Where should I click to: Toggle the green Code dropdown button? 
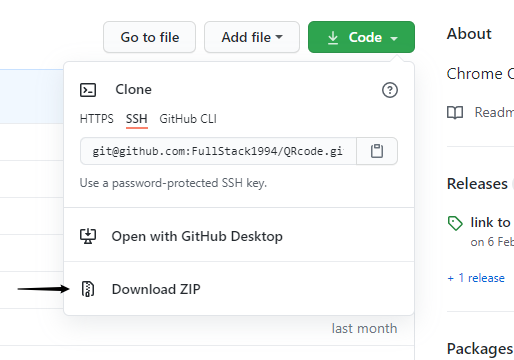point(361,37)
